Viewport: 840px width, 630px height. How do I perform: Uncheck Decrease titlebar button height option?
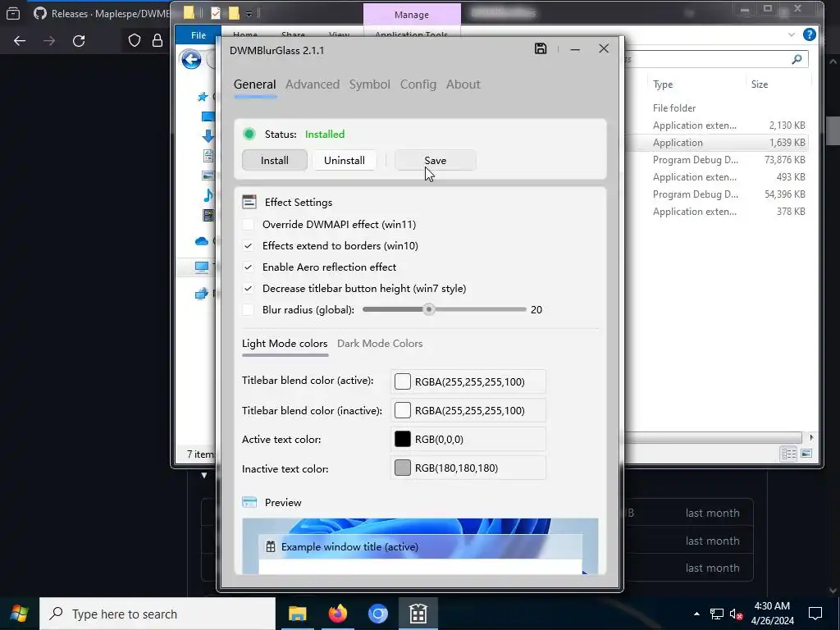[x=248, y=289]
